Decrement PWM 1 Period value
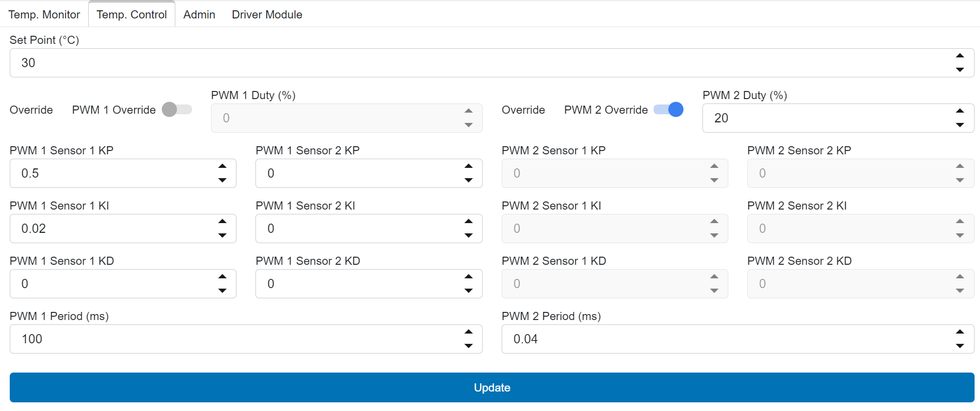Screen dimensions: 980x411 coord(469,346)
